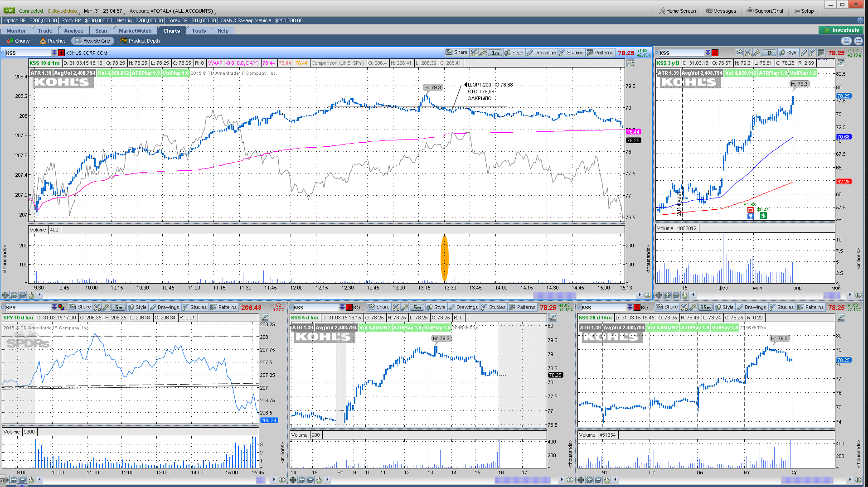
Task: Toggle chart mode icon beside SPY chart header
Action: 265,318
